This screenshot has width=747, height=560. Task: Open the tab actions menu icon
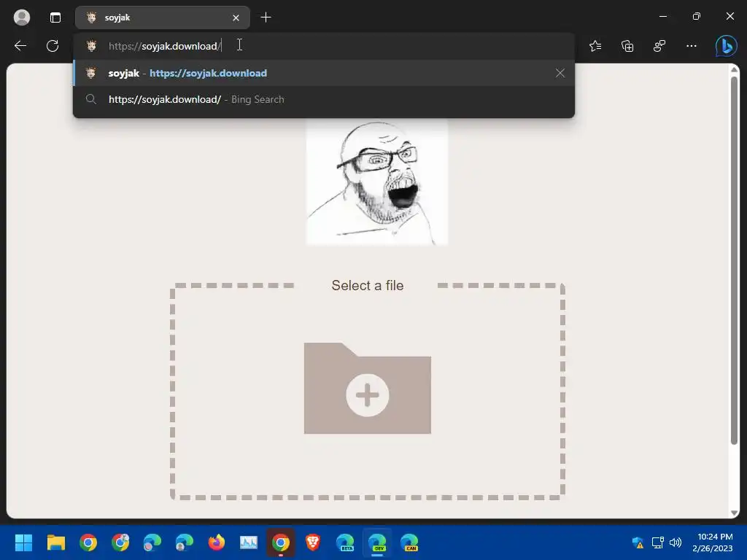tap(55, 17)
